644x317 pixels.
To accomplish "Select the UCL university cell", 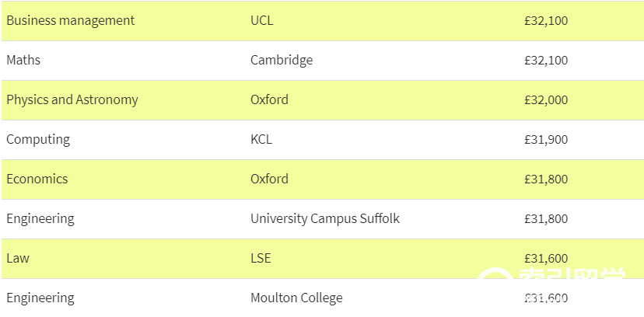I will [261, 20].
